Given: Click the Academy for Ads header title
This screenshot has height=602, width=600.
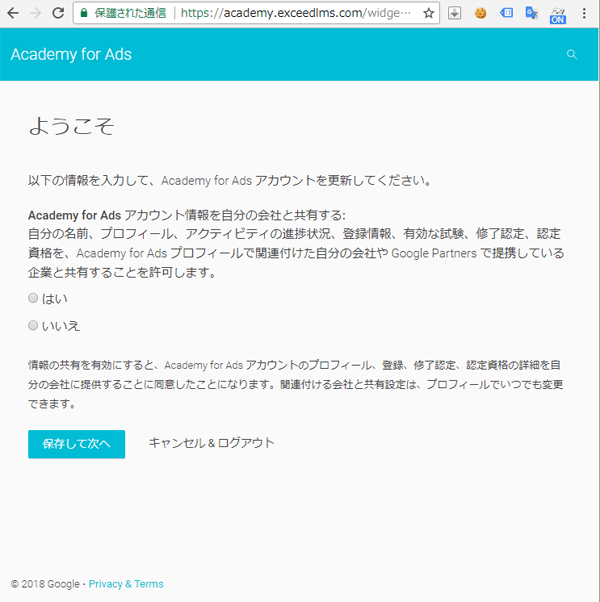Looking at the screenshot, I should pos(71,54).
